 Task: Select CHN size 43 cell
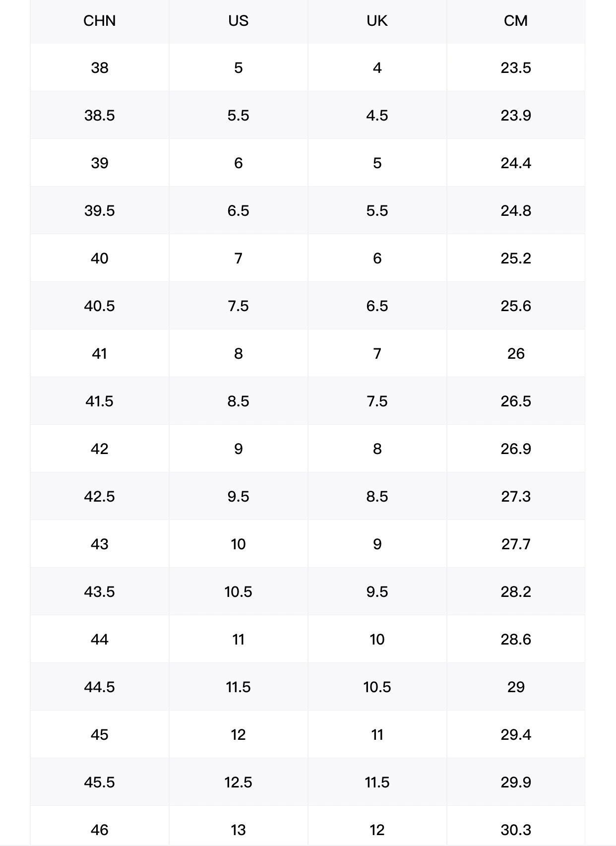pyautogui.click(x=99, y=544)
